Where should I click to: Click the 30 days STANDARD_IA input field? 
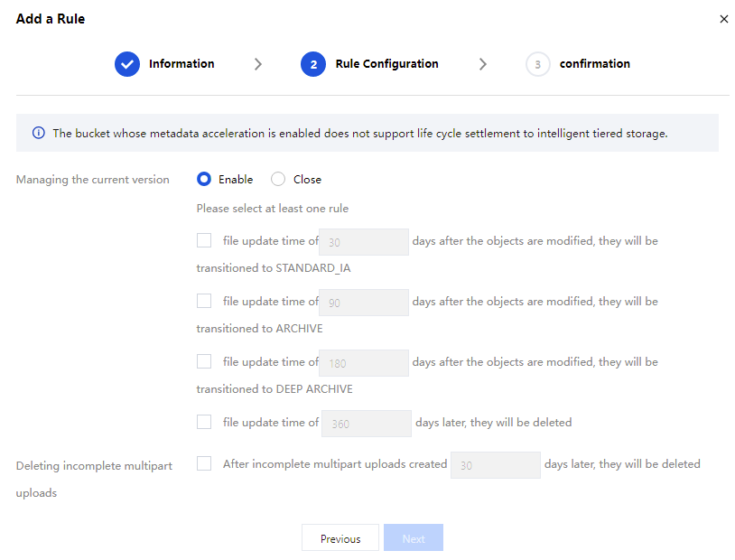[x=364, y=242]
